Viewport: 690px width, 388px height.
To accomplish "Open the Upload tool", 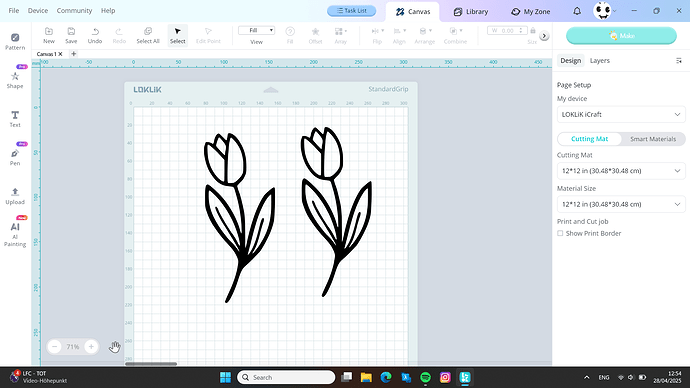I will tap(15, 196).
